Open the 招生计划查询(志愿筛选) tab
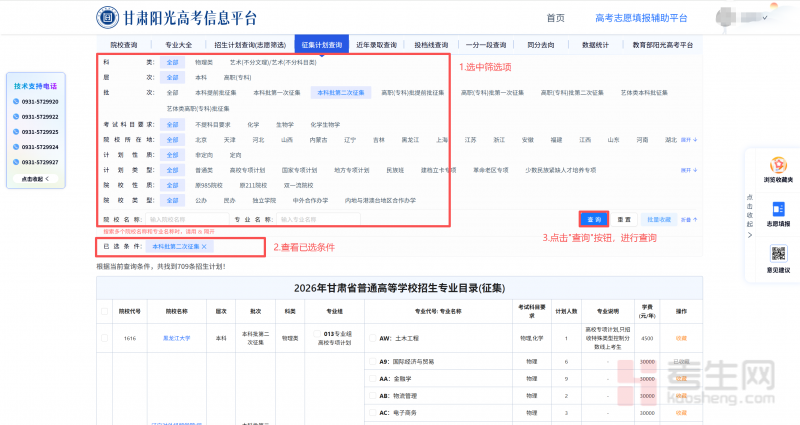Image resolution: width=800 pixels, height=425 pixels. click(250, 45)
